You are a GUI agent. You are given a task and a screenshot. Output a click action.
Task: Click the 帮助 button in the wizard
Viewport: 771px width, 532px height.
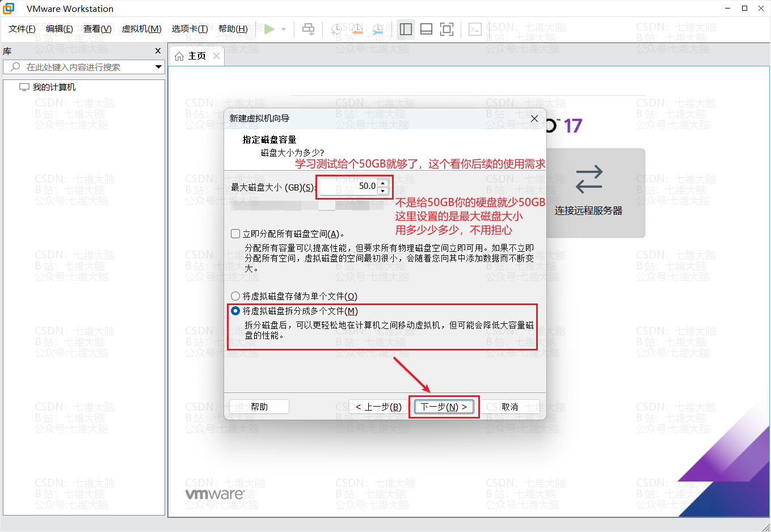(259, 407)
